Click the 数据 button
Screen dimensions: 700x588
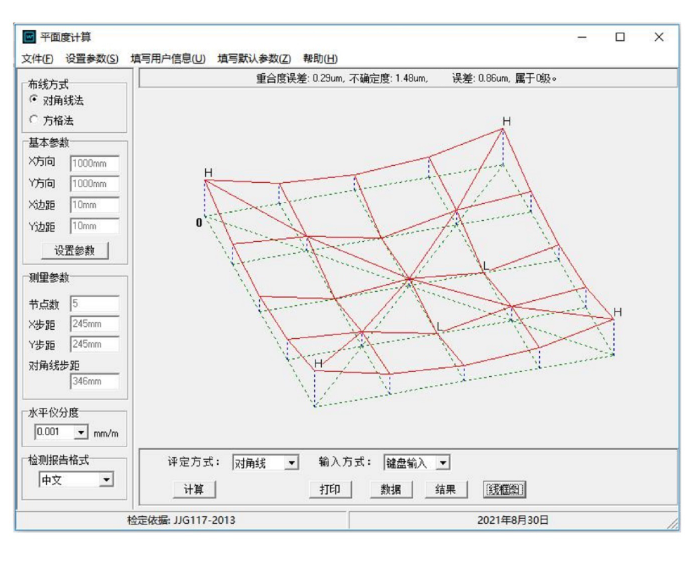click(391, 489)
